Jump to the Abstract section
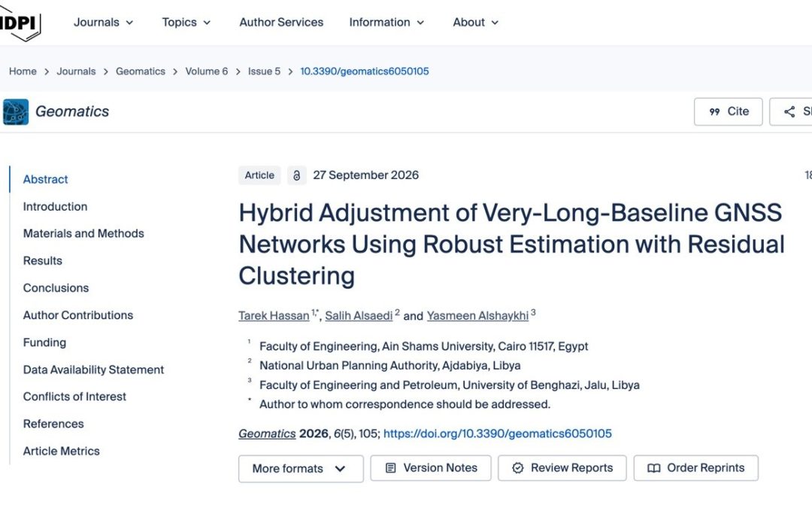 (x=46, y=179)
